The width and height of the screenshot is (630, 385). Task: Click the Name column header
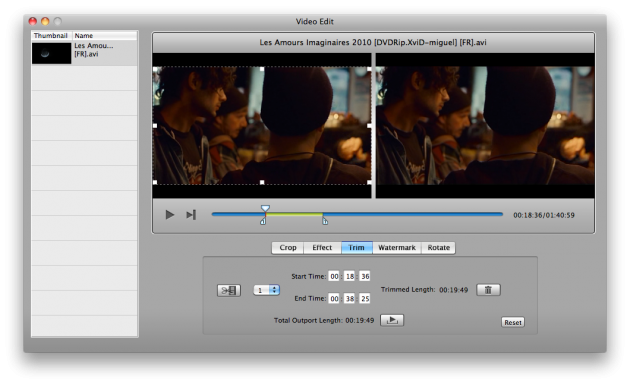tap(105, 35)
